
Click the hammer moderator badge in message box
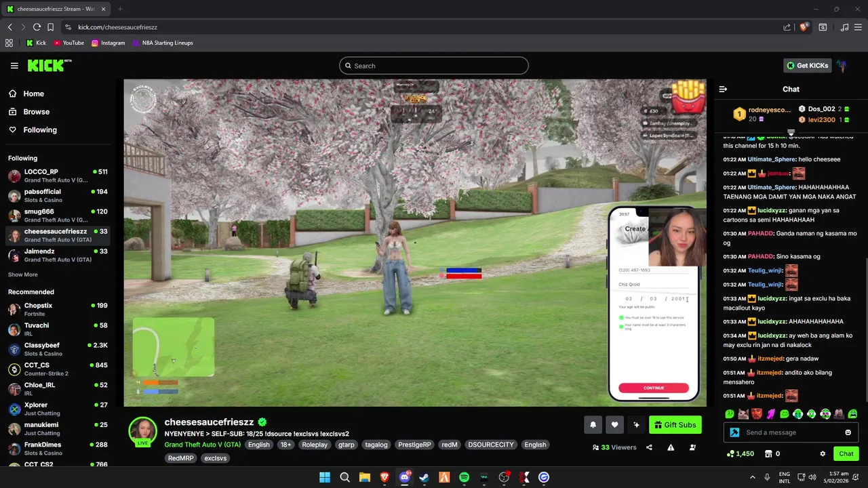point(734,432)
